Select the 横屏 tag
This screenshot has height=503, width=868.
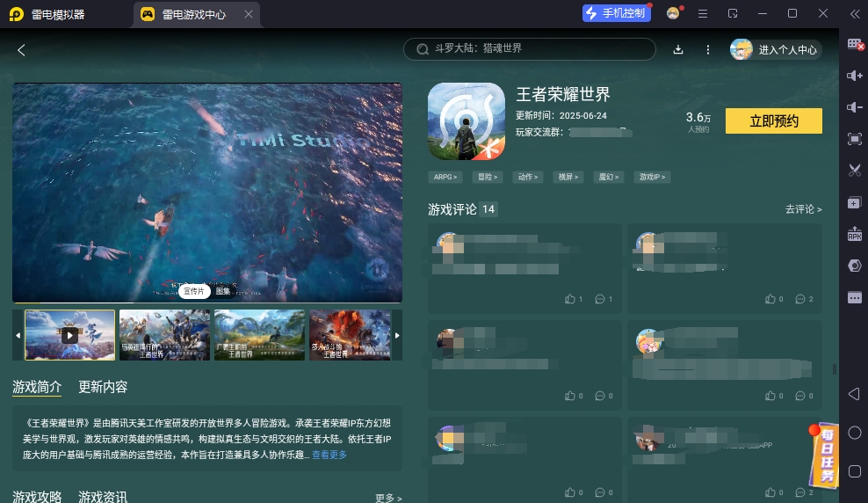(568, 177)
